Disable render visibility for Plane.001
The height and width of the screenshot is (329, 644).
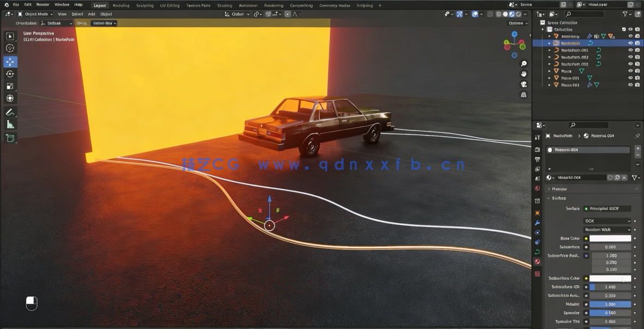coord(637,77)
